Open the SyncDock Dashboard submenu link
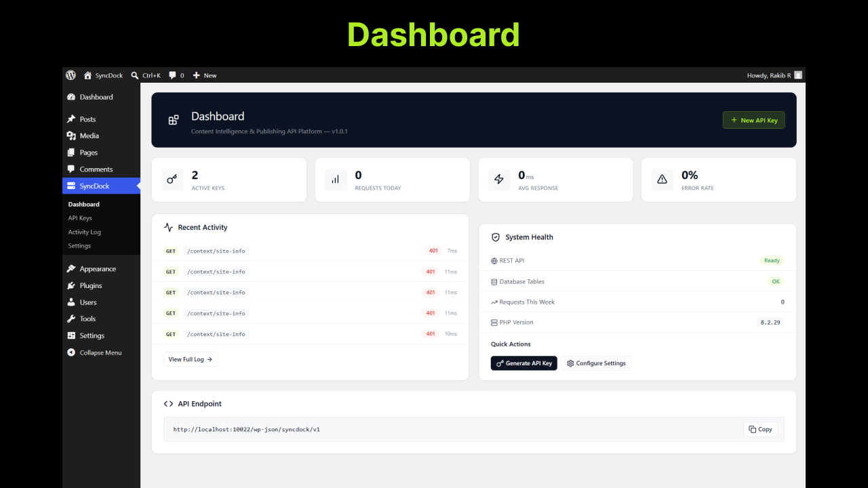Image resolution: width=868 pixels, height=488 pixels. coord(83,204)
